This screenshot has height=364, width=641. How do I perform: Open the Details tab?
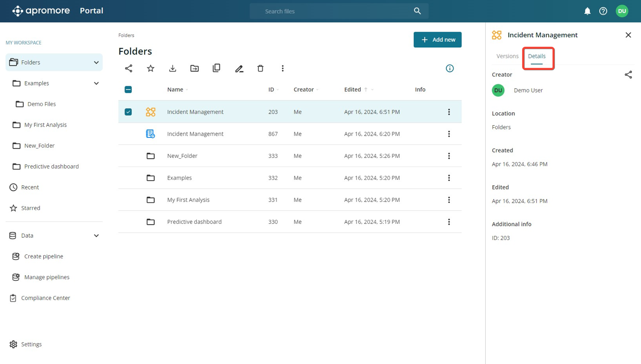[536, 56]
